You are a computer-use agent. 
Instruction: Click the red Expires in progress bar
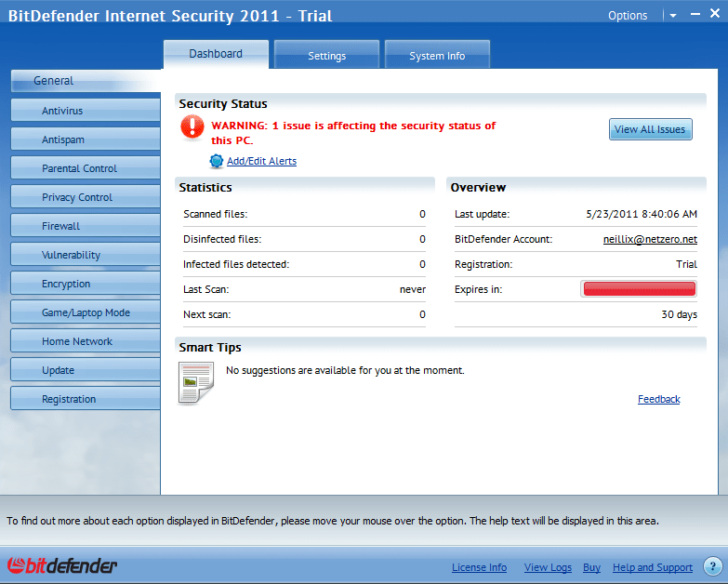(x=639, y=289)
